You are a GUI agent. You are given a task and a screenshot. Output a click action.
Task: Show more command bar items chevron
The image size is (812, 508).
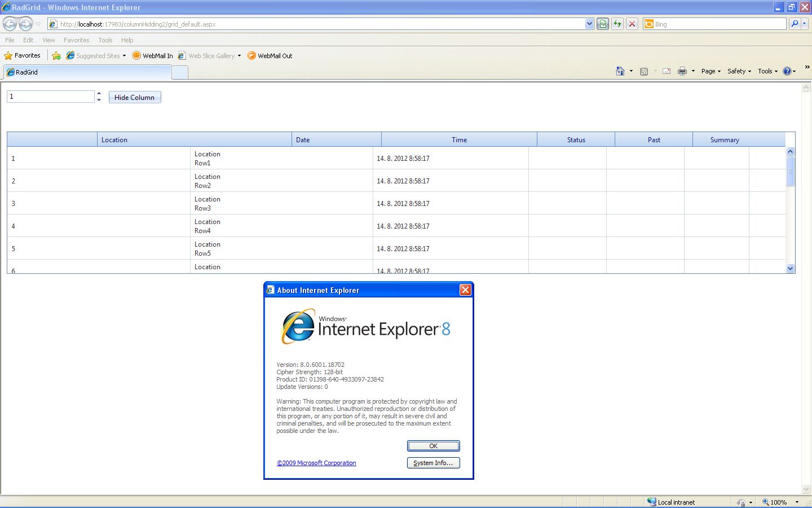tap(807, 67)
